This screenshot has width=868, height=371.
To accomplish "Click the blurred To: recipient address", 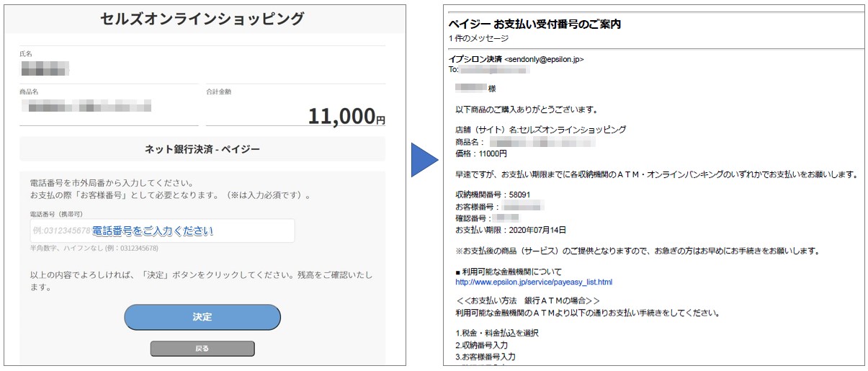I will 495,70.
